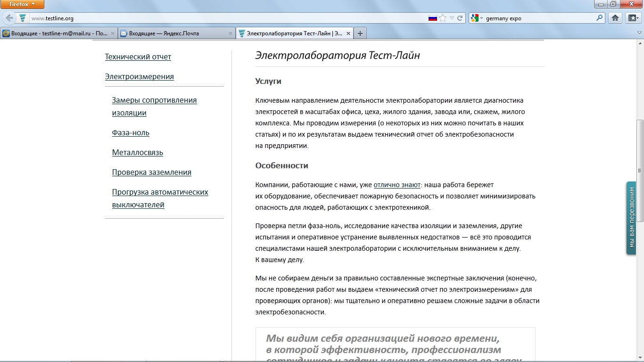This screenshot has width=644, height=362.
Task: Go to the Firefox home page
Action: point(615,18)
